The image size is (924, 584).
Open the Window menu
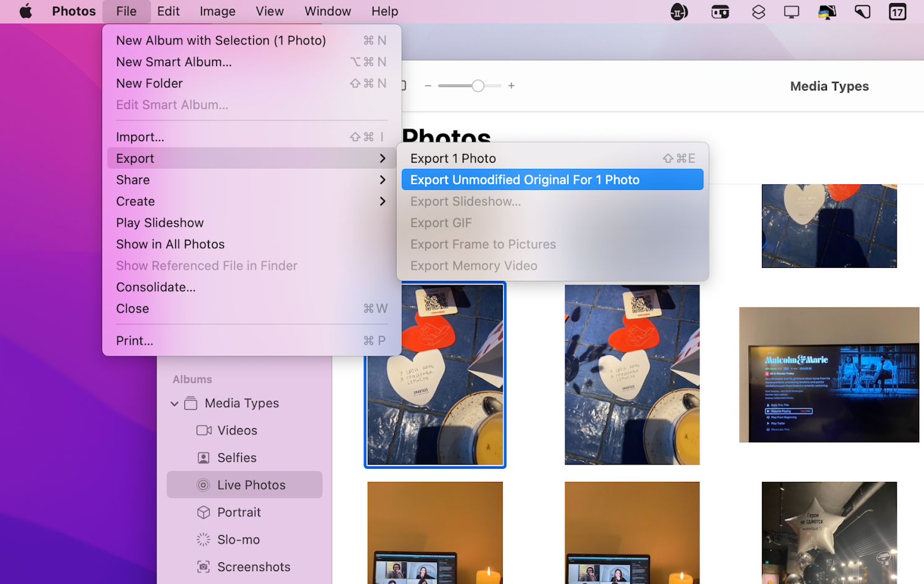[327, 11]
